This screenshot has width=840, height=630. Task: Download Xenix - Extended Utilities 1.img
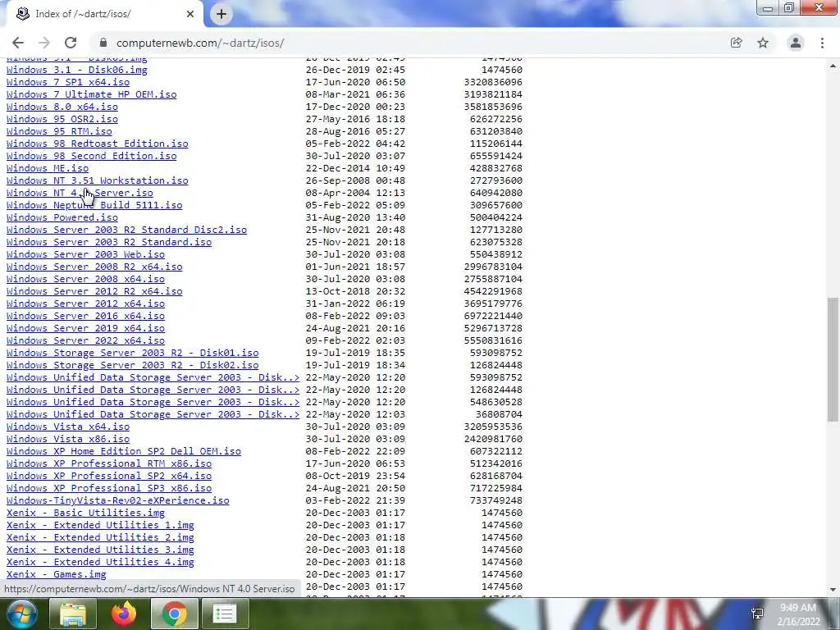tap(100, 526)
